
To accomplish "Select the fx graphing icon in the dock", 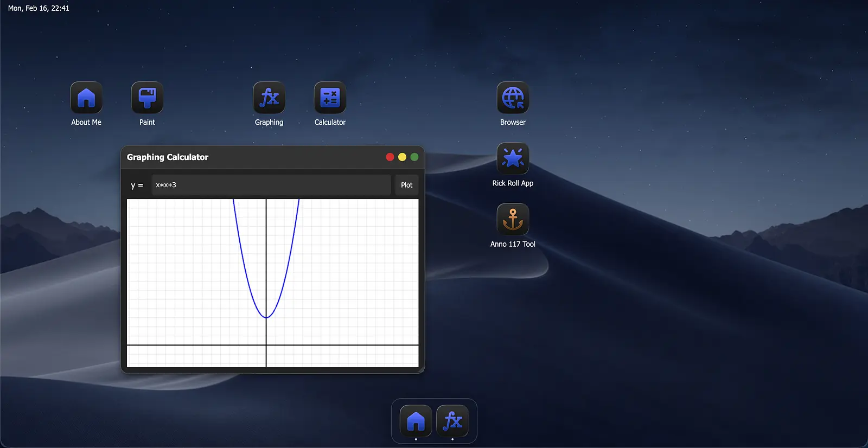I will [x=452, y=421].
